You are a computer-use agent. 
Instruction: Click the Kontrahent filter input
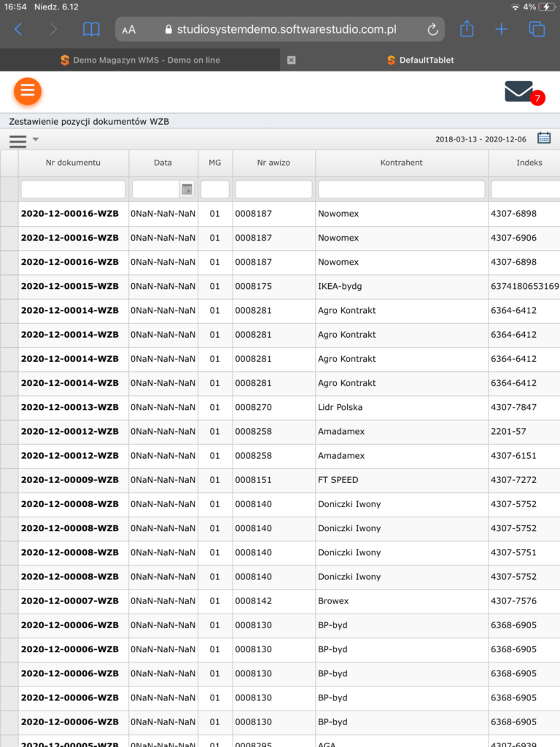(401, 190)
